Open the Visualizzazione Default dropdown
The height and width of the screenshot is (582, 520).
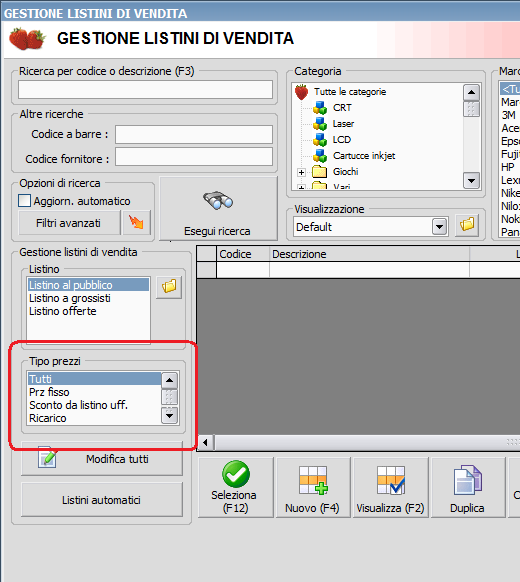tap(439, 226)
